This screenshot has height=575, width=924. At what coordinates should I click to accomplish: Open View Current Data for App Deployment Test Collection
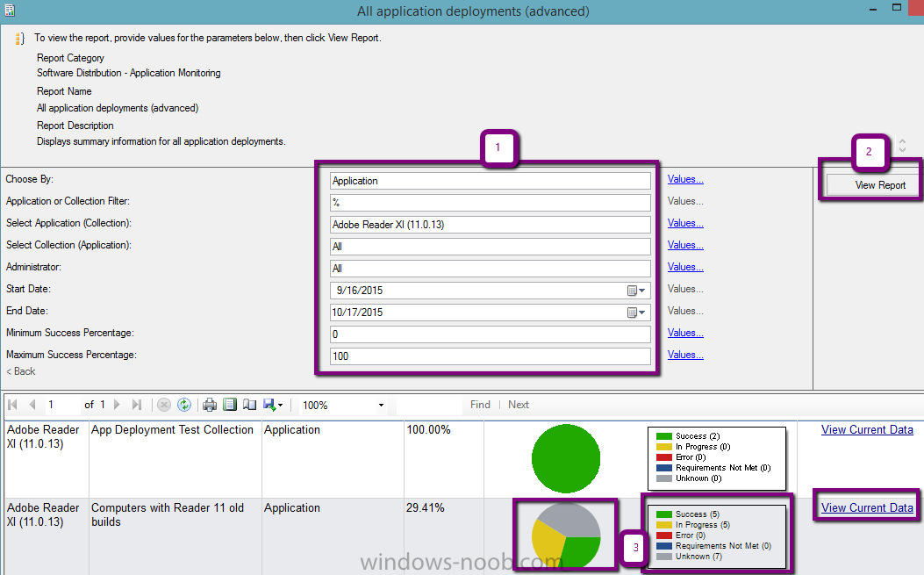(x=867, y=430)
